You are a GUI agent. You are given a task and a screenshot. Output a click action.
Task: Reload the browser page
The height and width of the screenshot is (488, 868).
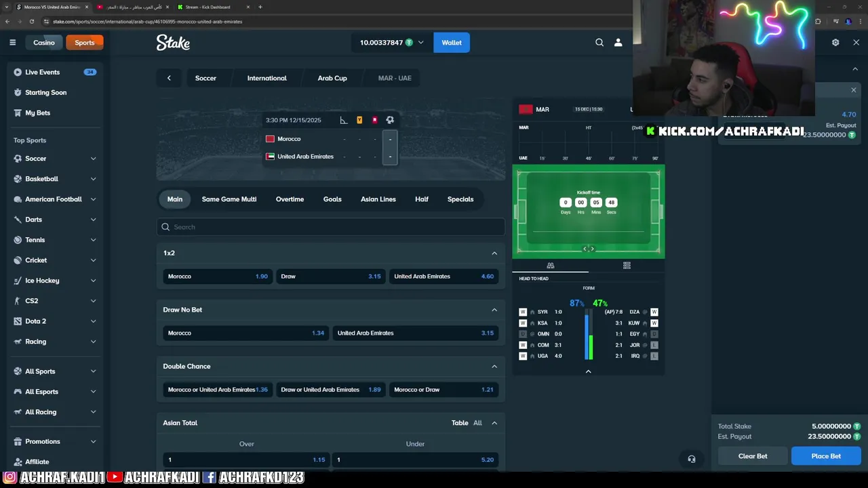(32, 22)
